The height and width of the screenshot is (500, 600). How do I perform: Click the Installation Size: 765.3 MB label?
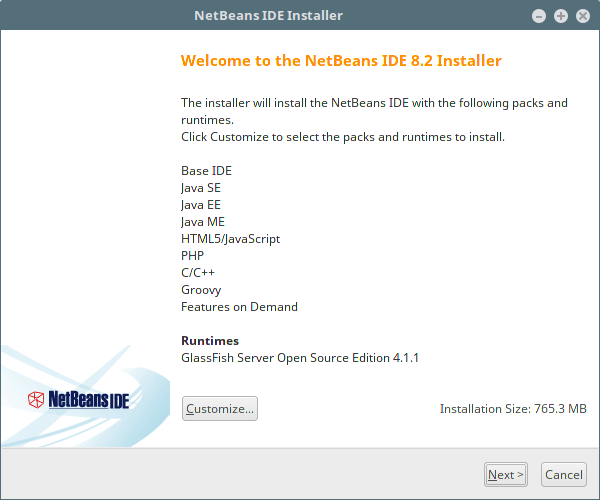[x=513, y=409]
